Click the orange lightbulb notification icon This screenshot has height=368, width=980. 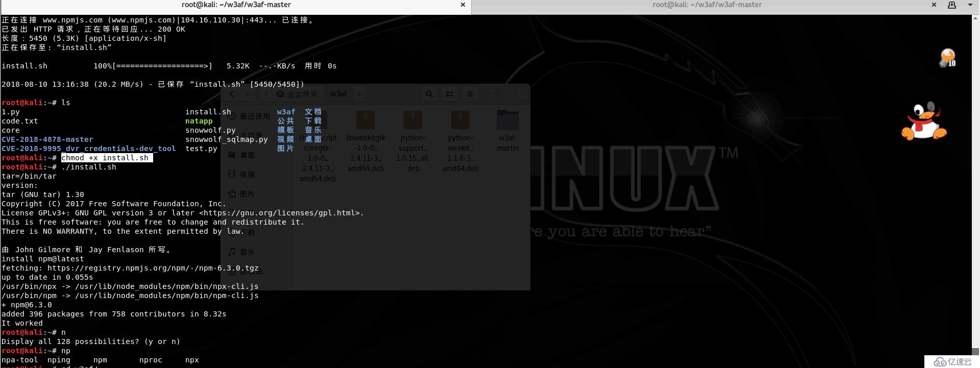tap(948, 58)
